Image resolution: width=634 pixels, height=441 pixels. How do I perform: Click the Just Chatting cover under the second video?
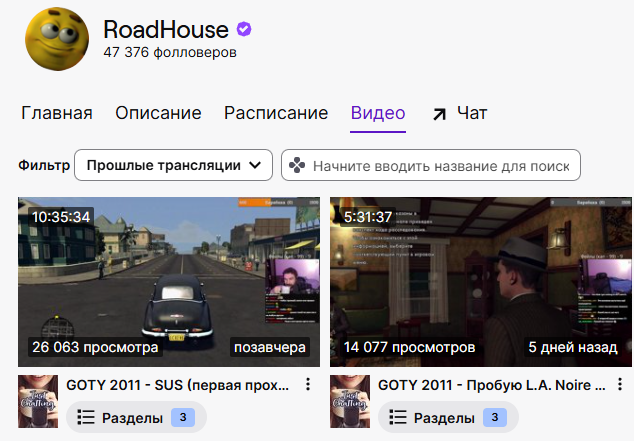350,401
